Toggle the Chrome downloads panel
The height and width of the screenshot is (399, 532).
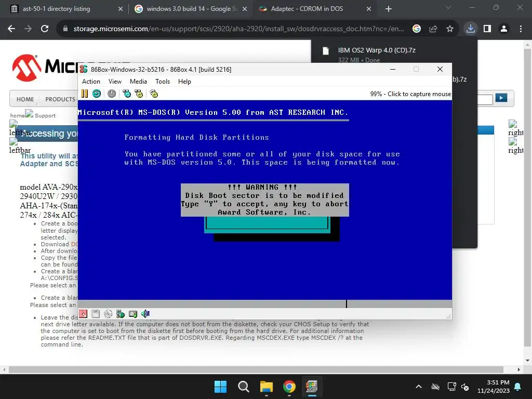[471, 29]
